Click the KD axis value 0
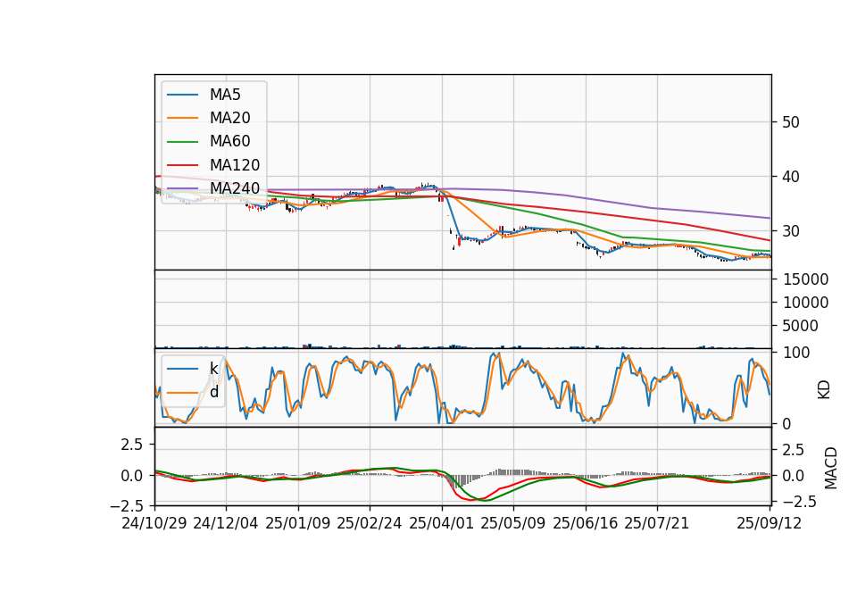Image resolution: width=857 pixels, height=616 pixels. click(787, 423)
